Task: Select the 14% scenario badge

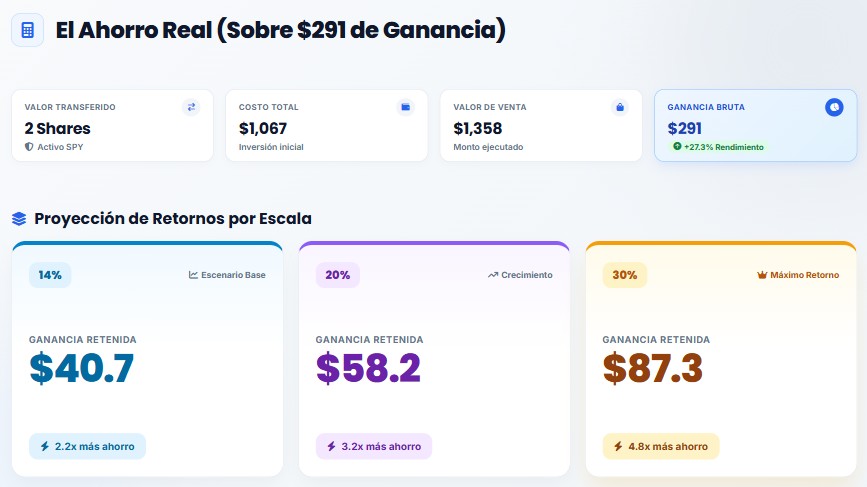Action: click(x=50, y=275)
